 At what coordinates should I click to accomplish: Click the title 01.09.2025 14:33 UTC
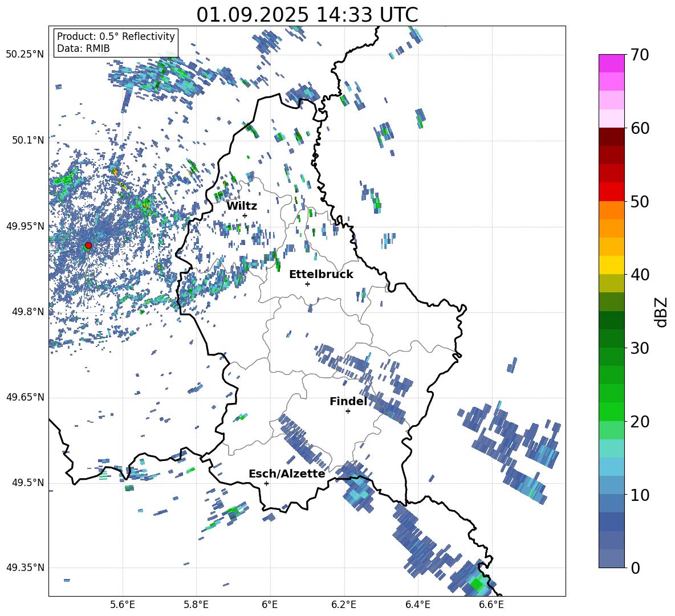(307, 15)
